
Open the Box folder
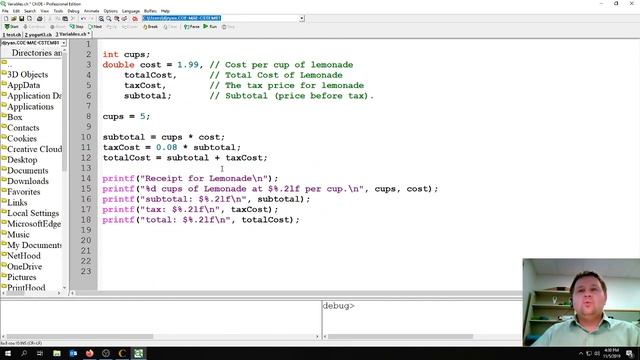coord(15,117)
